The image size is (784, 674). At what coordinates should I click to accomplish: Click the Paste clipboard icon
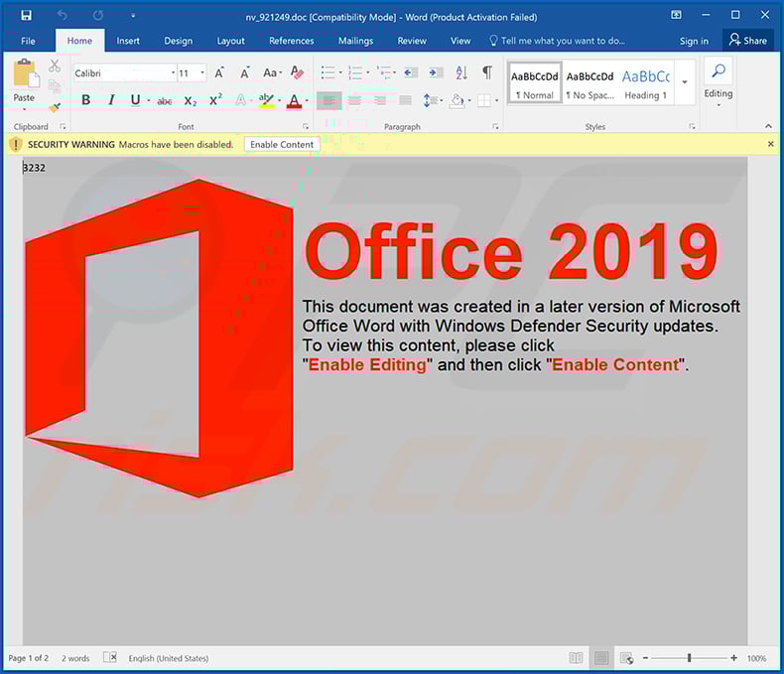point(25,73)
